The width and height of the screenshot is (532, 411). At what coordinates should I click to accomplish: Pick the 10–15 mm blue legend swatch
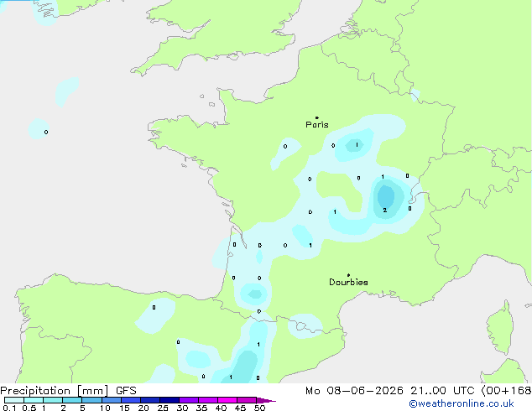coord(111,400)
